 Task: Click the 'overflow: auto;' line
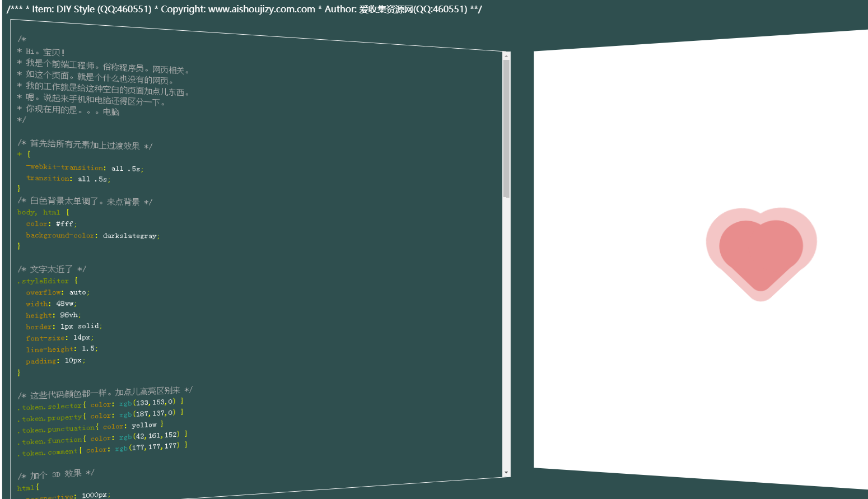(58, 292)
